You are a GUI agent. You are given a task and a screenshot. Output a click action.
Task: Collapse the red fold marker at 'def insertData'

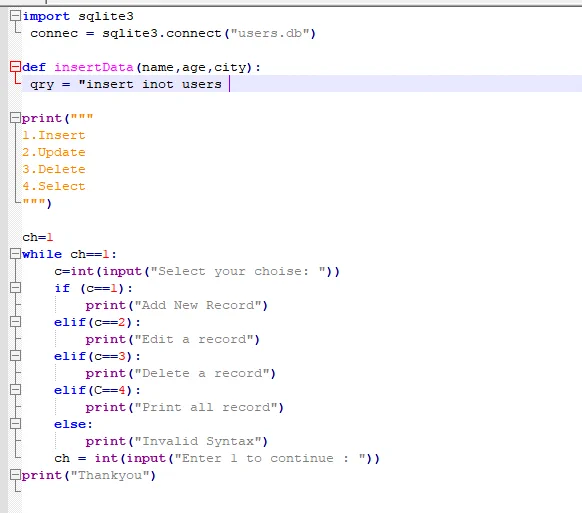click(15, 67)
